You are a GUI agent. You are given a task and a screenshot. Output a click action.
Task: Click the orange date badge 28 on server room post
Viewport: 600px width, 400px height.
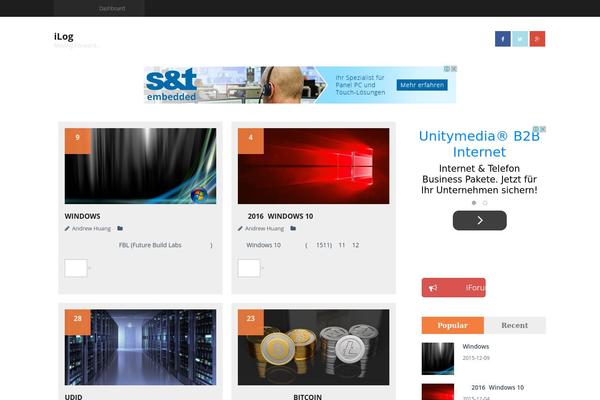(78, 322)
